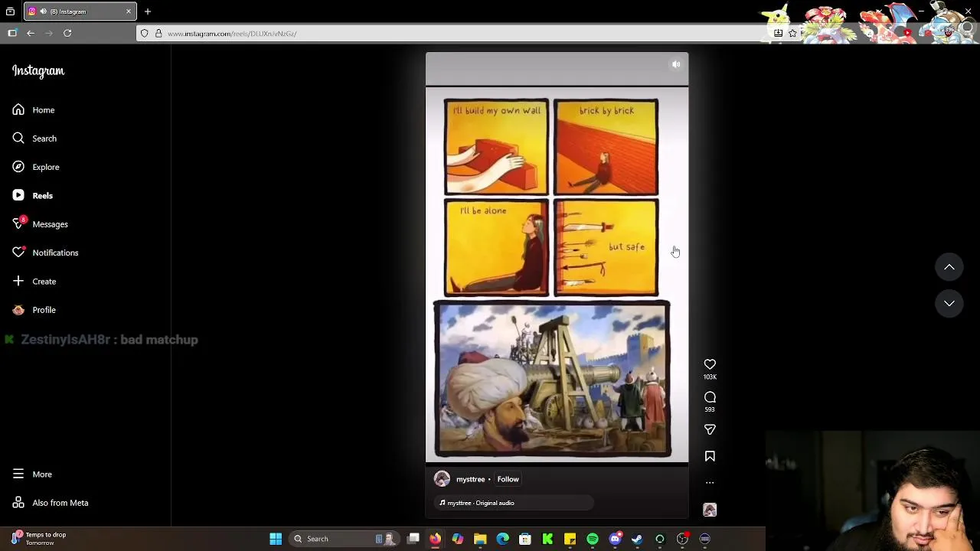Reload the page with the refresh icon
This screenshot has width=980, height=551.
(67, 34)
